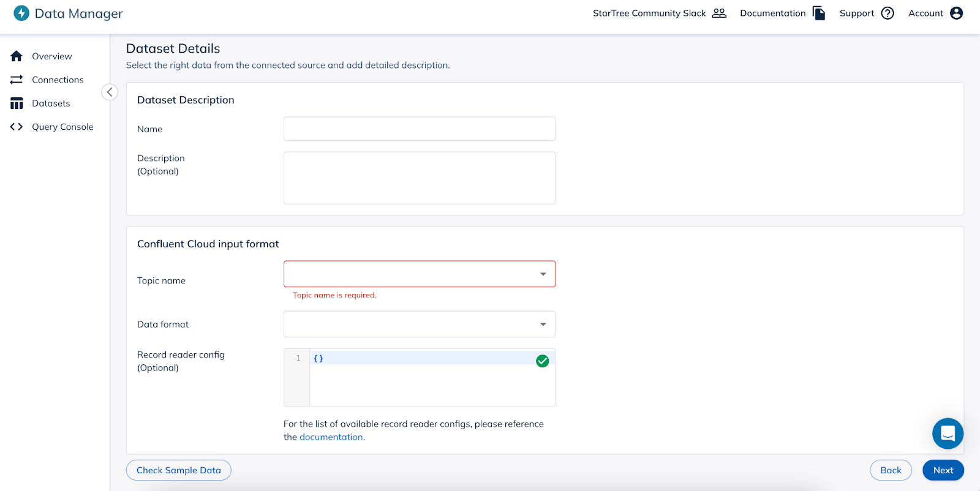Click the Connections arrows icon

click(x=17, y=80)
